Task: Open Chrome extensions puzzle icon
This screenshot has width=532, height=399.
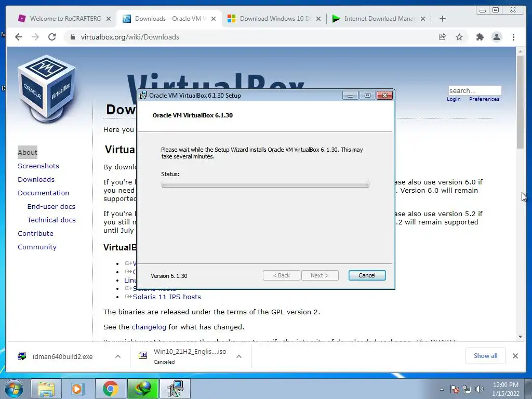Action: point(480,37)
